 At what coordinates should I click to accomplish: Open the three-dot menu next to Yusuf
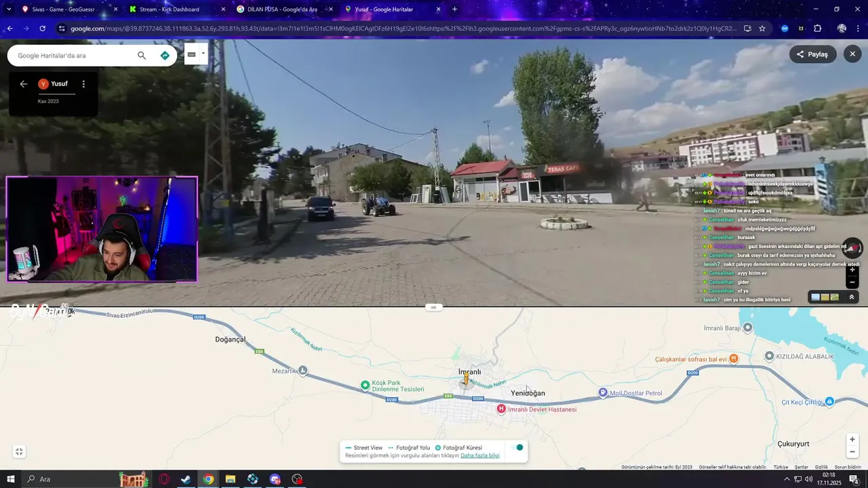point(83,84)
